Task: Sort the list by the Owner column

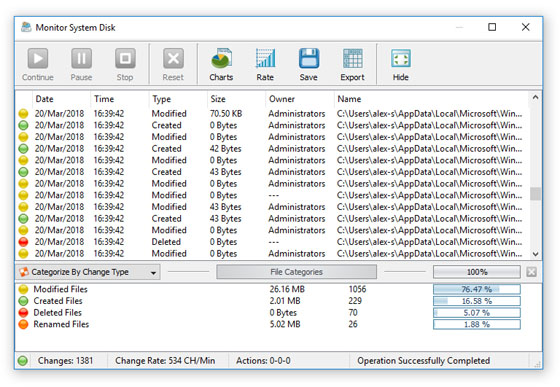Action: click(x=300, y=99)
